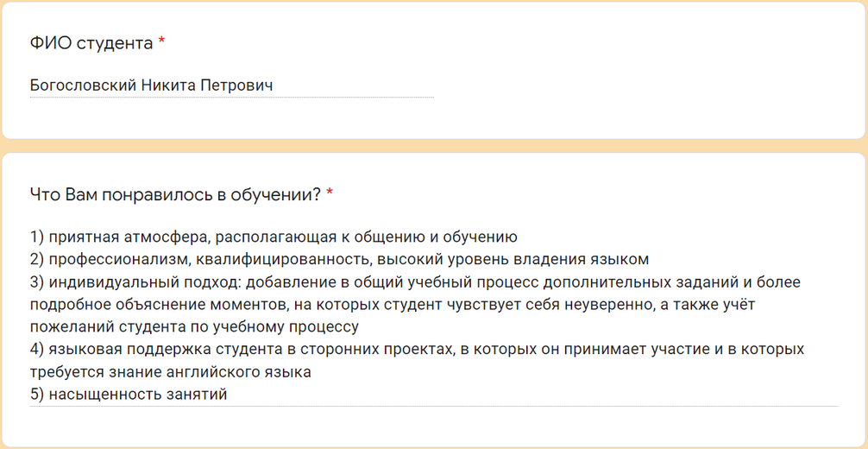Click answer line '2) профессионализм, квалифицированность'
Viewport: 868px width, 449px height.
click(x=339, y=259)
